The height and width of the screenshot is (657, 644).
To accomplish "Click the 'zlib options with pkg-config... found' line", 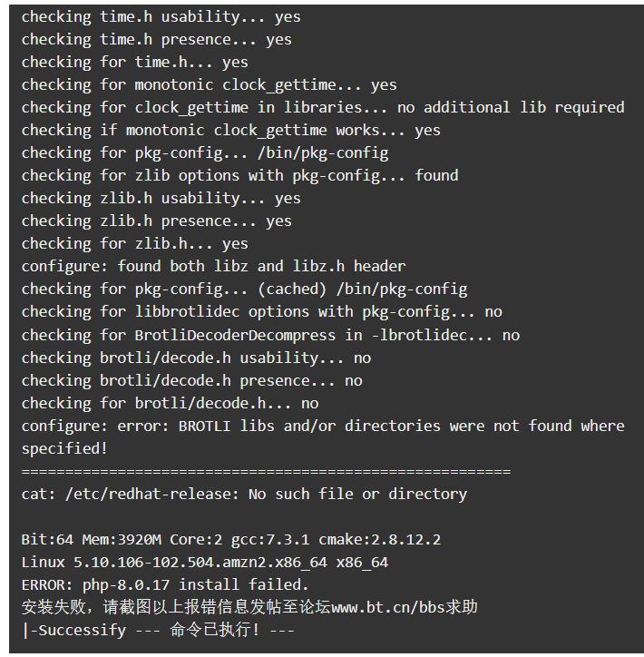I will [240, 176].
